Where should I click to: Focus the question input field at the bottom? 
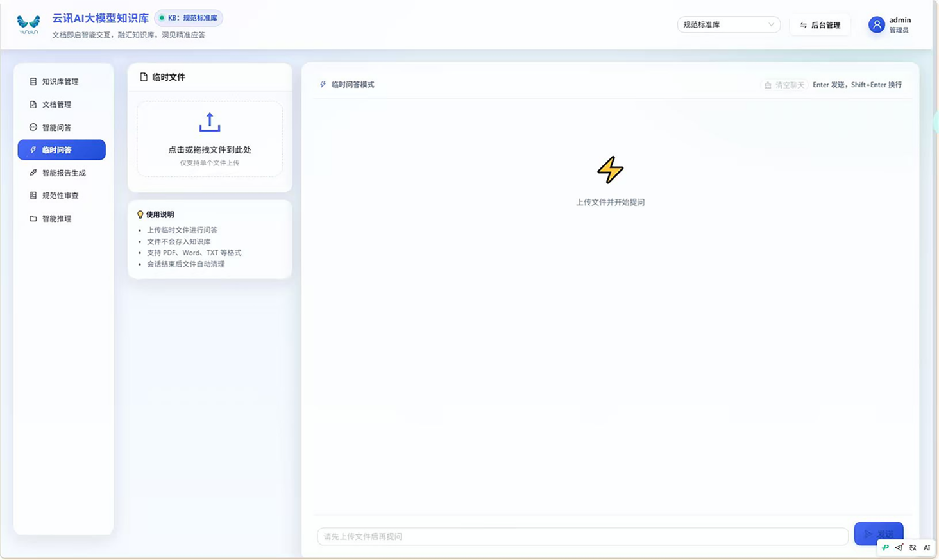click(582, 536)
